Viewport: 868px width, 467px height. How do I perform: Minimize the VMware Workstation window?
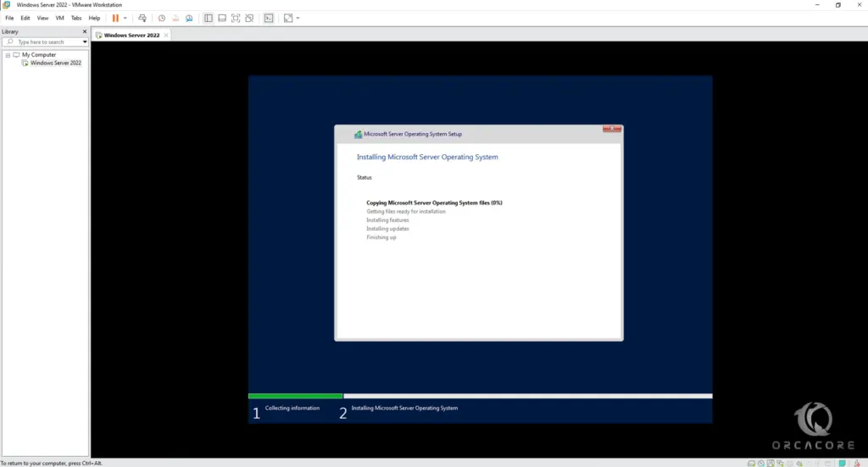pyautogui.click(x=817, y=4)
